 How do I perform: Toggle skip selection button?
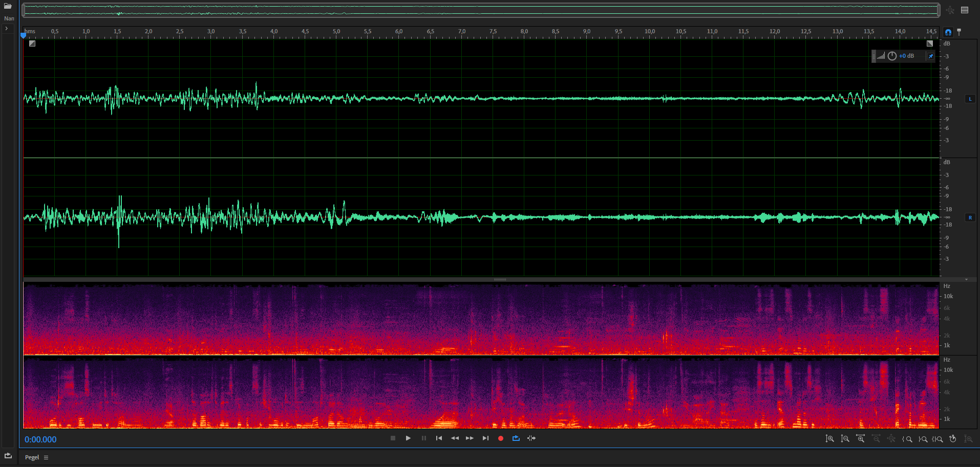coord(531,438)
